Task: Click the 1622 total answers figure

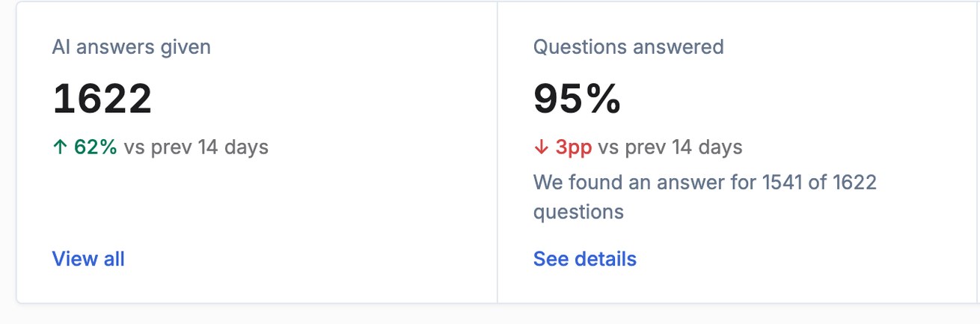Action: [102, 99]
